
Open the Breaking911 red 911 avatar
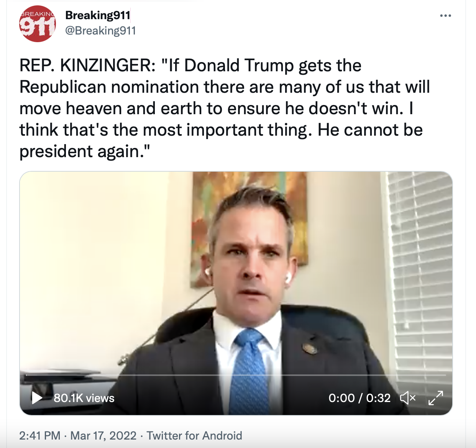pyautogui.click(x=37, y=23)
